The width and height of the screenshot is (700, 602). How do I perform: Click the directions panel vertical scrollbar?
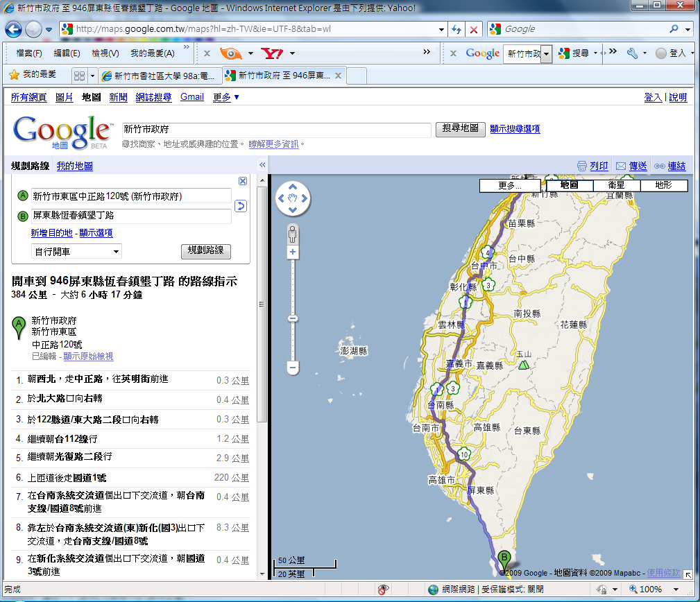pos(262,304)
